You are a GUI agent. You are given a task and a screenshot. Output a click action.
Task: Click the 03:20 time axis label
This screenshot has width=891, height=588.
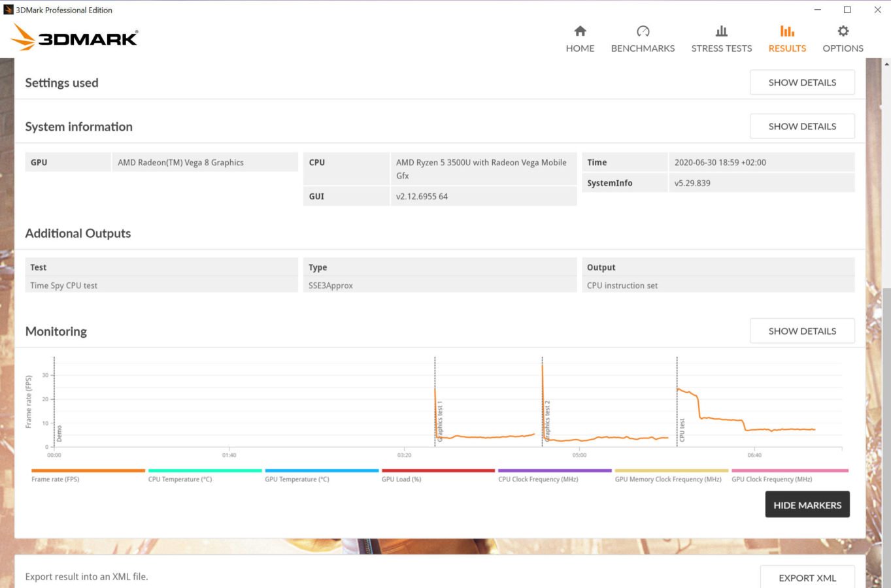point(404,455)
